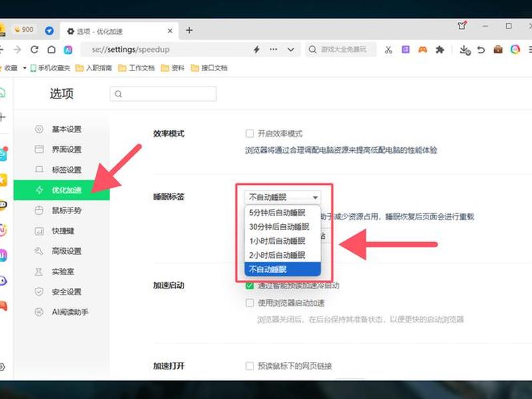The image size is (532, 399).
Task: Click the undo closed tab icon
Action: pyautogui.click(x=481, y=50)
